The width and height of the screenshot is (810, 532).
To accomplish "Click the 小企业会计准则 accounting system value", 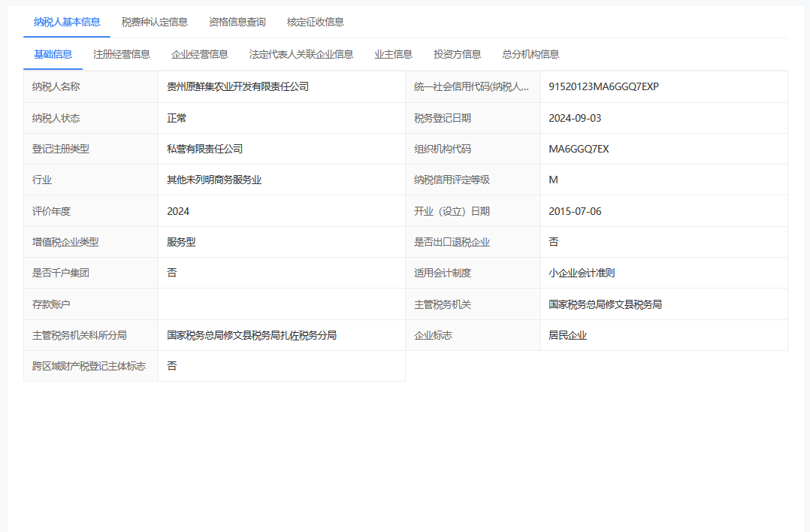I will tap(582, 273).
